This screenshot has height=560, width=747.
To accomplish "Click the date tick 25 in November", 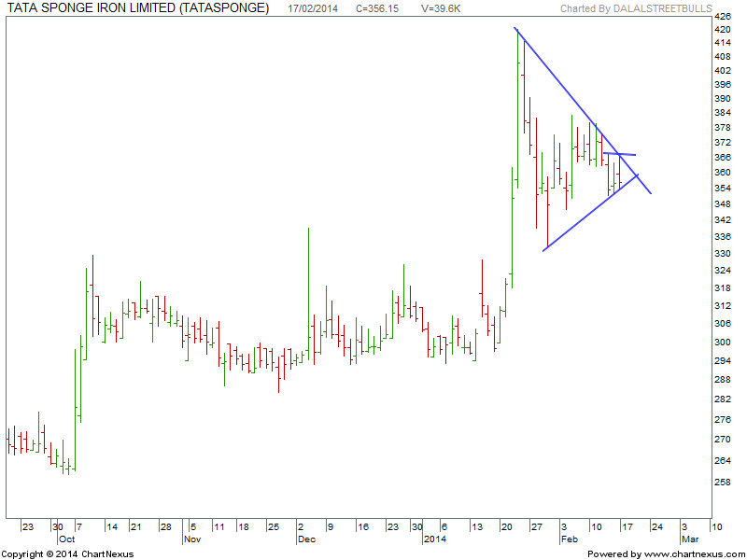I will pos(274,527).
